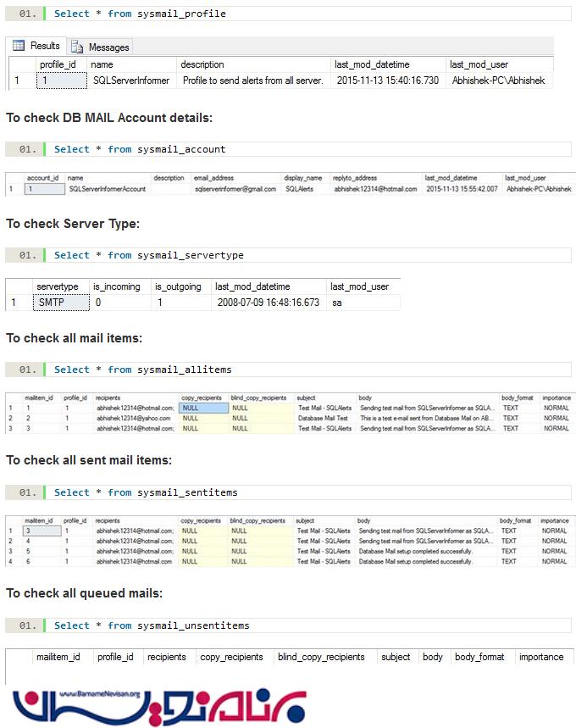Image resolution: width=576 pixels, height=728 pixels.
Task: Click the 'To check all sent mail items:' heading
Action: [89, 460]
